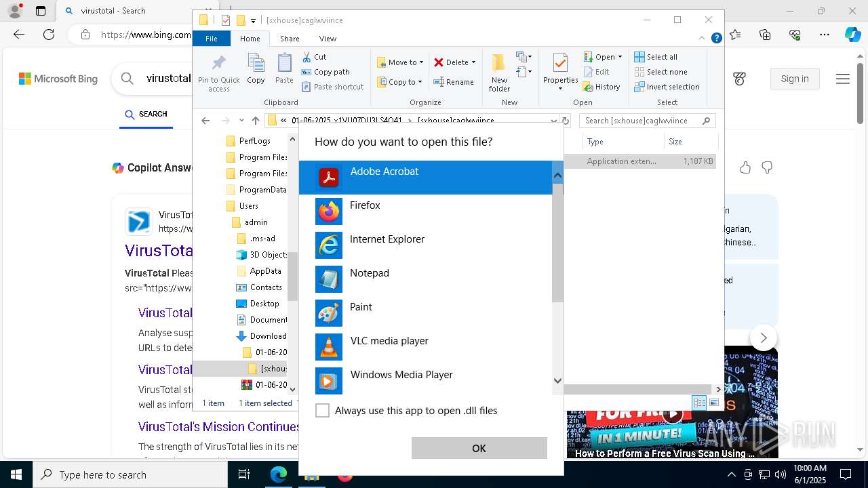868x488 pixels.
Task: Click the Paste ribbon icon
Action: [284, 69]
